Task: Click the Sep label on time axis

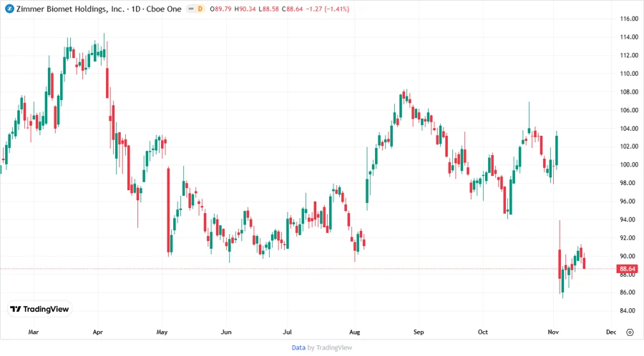Action: [419, 332]
